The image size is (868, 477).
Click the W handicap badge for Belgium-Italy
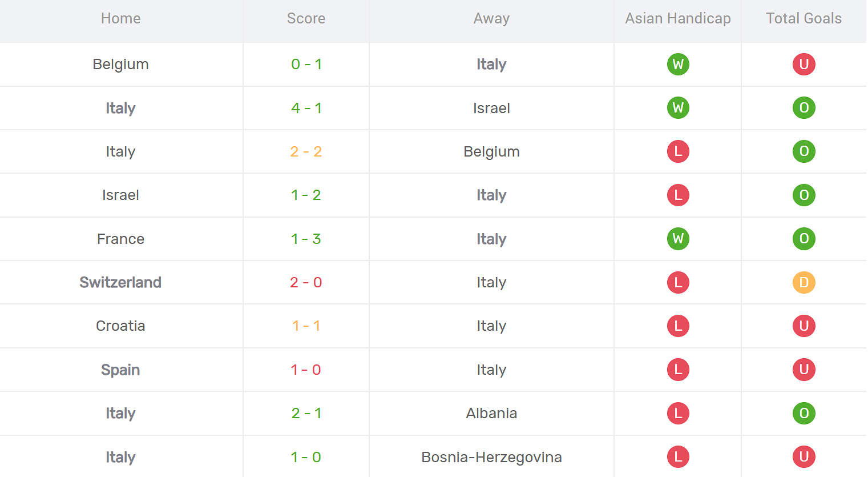pyautogui.click(x=678, y=64)
